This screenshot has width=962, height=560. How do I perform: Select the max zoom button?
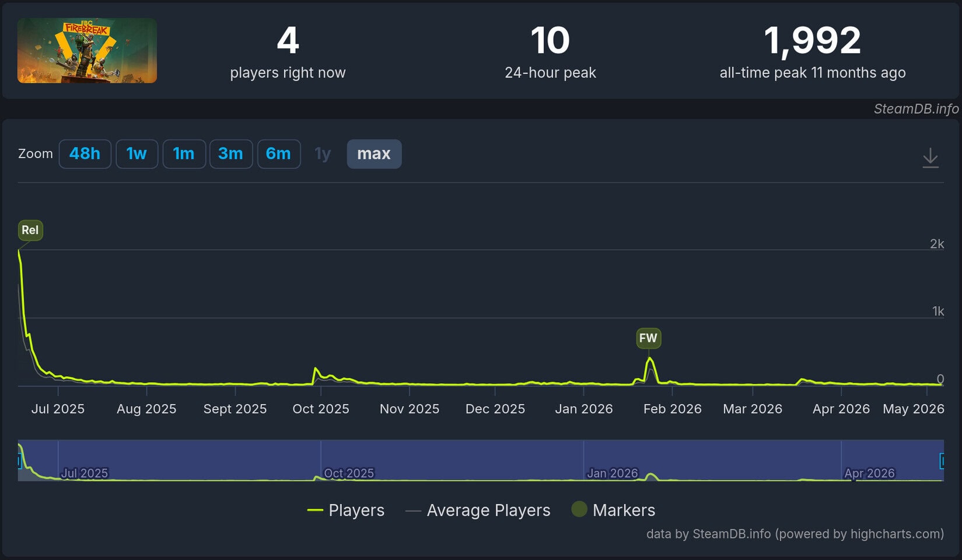point(374,154)
